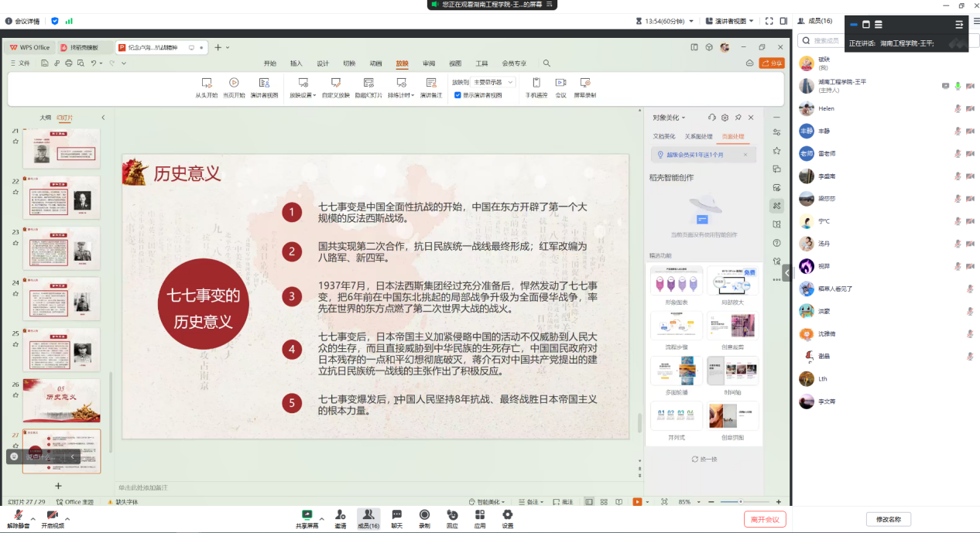Start recording with the 录制 icon
980x533 pixels.
[x=424, y=514]
